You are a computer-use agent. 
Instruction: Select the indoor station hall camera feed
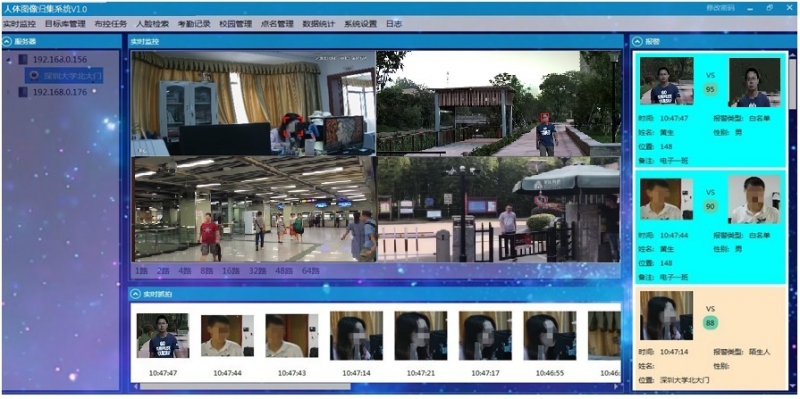point(255,209)
